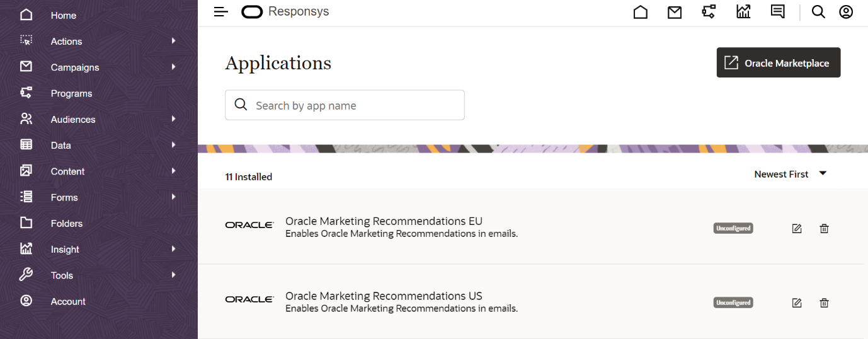The width and height of the screenshot is (868, 339).
Task: Open the envelope Campaigns icon in top bar
Action: (675, 12)
